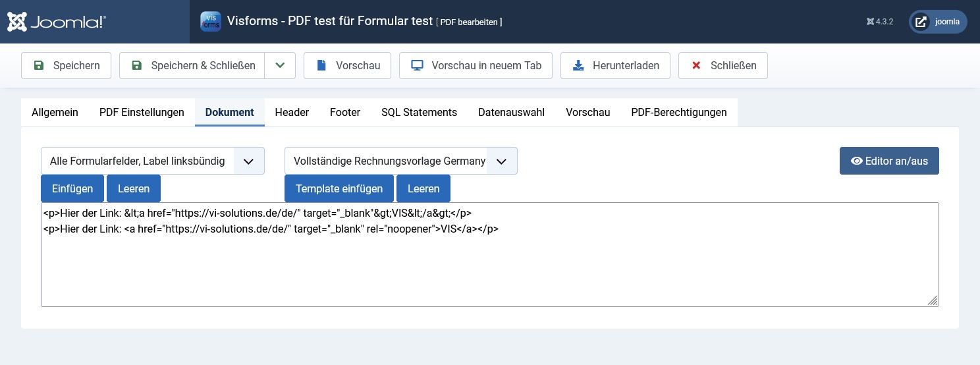The height and width of the screenshot is (365, 980).
Task: Open the Footer tab
Action: (x=345, y=112)
